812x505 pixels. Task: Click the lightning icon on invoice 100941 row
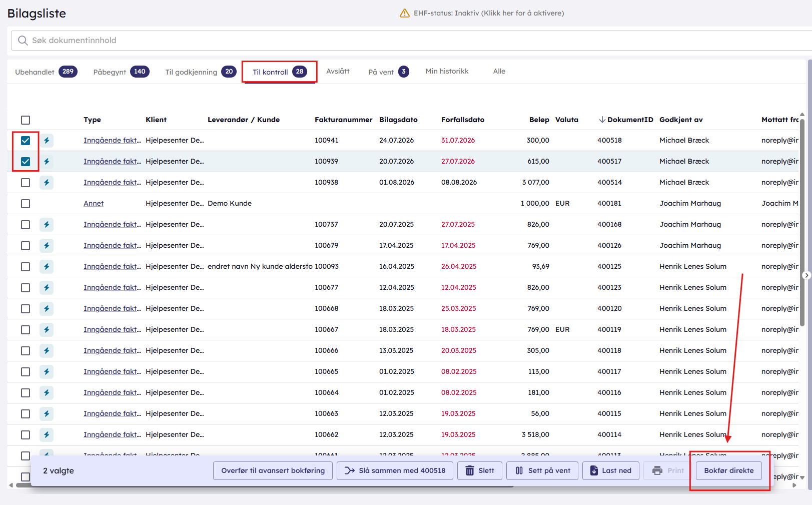[x=47, y=141]
